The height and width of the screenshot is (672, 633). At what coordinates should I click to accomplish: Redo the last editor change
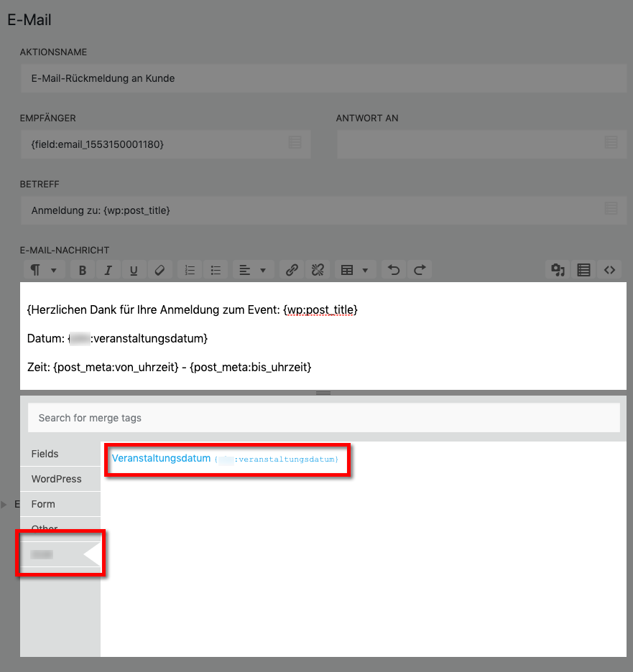420,270
